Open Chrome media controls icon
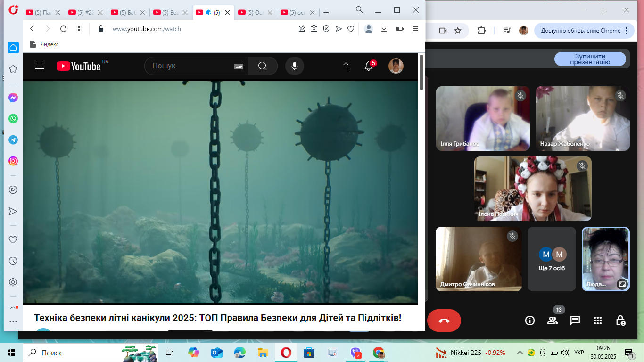 [507, 31]
